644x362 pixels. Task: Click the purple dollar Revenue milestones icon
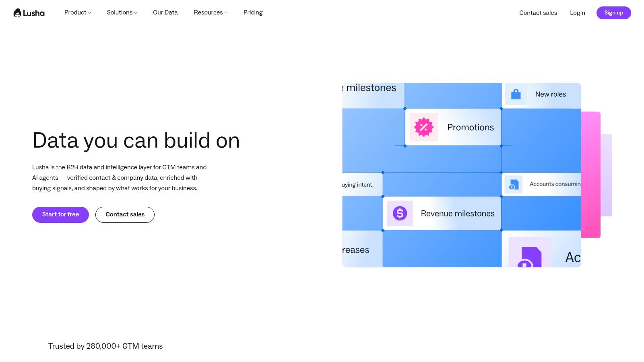(x=400, y=213)
